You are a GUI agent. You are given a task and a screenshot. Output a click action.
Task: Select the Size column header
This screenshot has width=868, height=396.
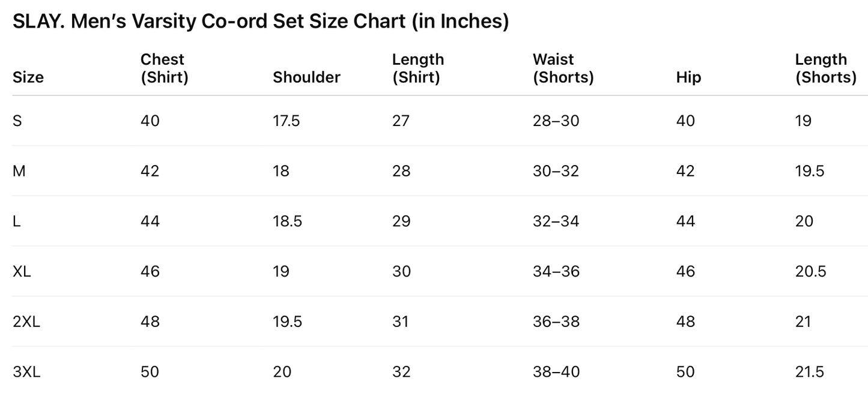point(28,77)
